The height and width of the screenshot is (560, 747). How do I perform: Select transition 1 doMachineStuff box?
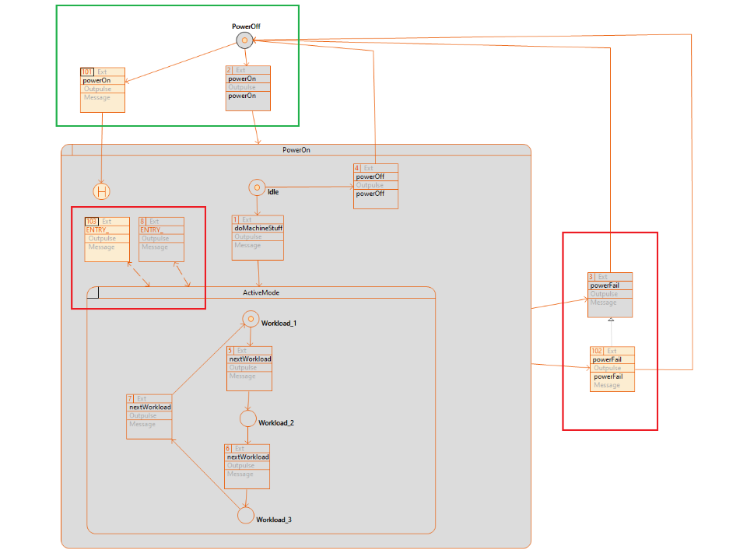pyautogui.click(x=258, y=237)
